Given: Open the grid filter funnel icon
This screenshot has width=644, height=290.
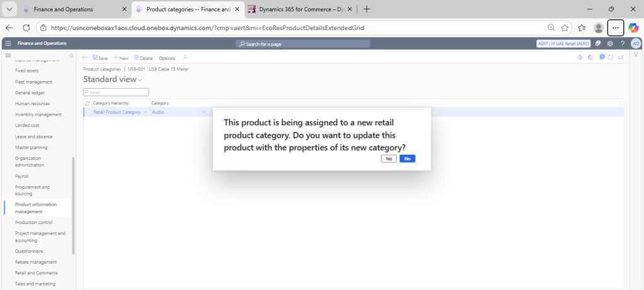Looking at the screenshot, I should click(x=636, y=55).
